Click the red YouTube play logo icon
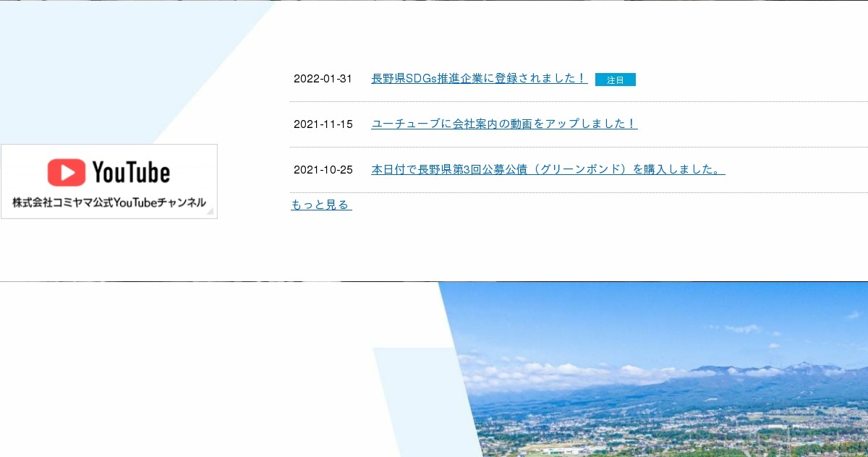Screen dimensions: 868x457 point(67,173)
